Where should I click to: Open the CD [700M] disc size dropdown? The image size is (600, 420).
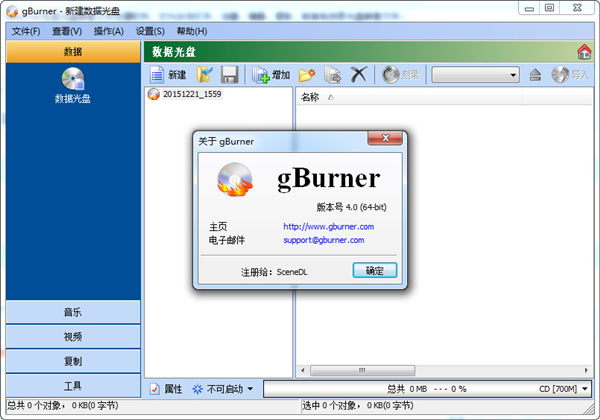tap(584, 389)
